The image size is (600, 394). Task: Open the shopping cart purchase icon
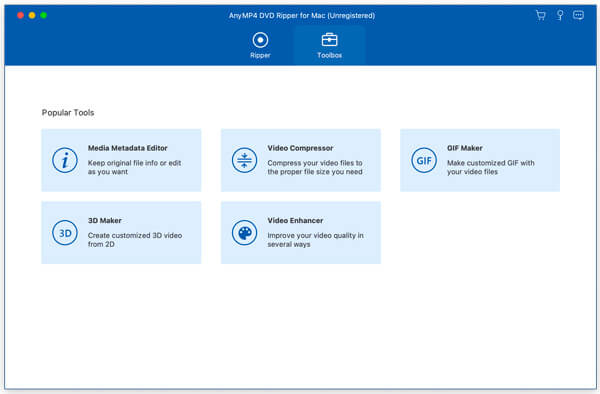[x=541, y=15]
